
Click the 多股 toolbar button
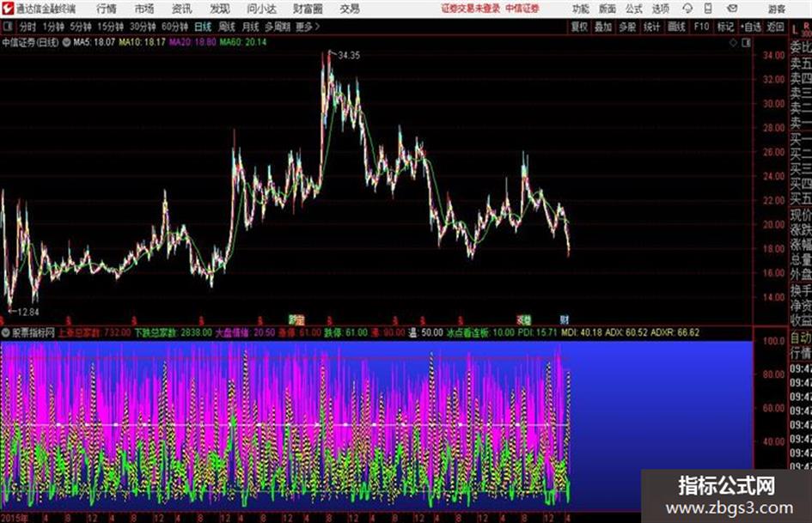pyautogui.click(x=627, y=27)
